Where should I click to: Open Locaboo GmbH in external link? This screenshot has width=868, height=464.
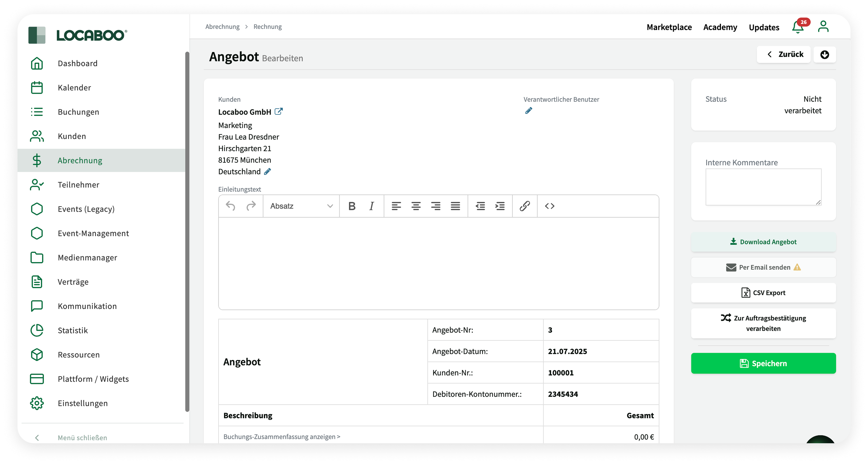(x=279, y=111)
